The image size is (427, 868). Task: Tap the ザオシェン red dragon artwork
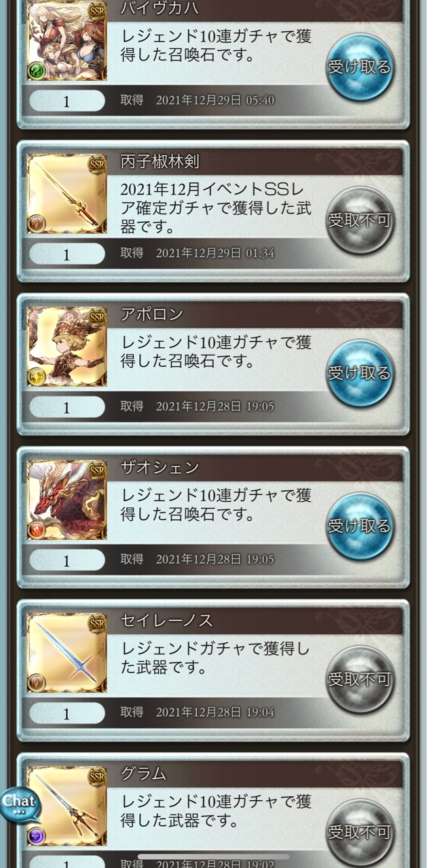click(67, 500)
